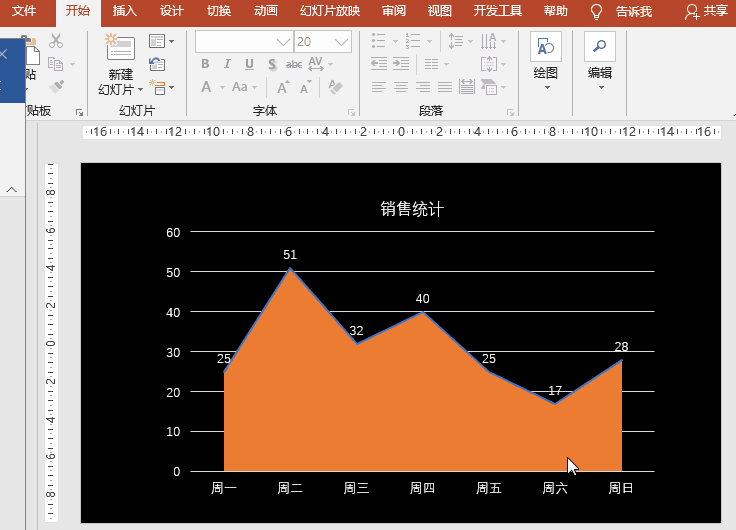Click the axis label 周四
This screenshot has width=736, height=530.
click(422, 488)
